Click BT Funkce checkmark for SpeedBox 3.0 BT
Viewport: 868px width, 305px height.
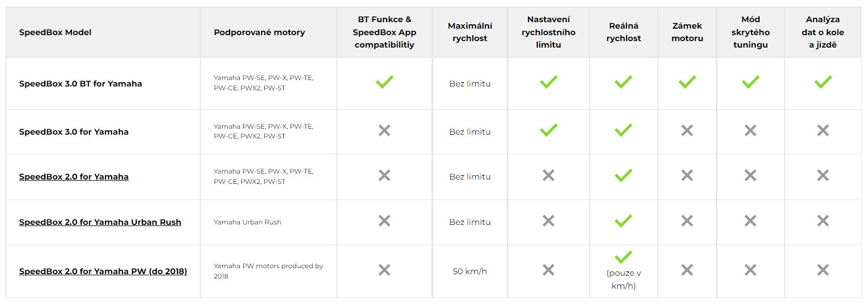(384, 82)
